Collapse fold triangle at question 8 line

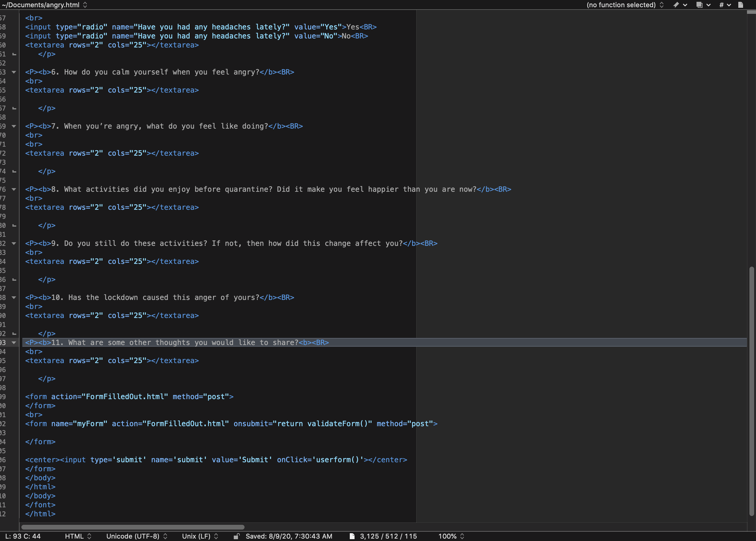[x=14, y=189]
